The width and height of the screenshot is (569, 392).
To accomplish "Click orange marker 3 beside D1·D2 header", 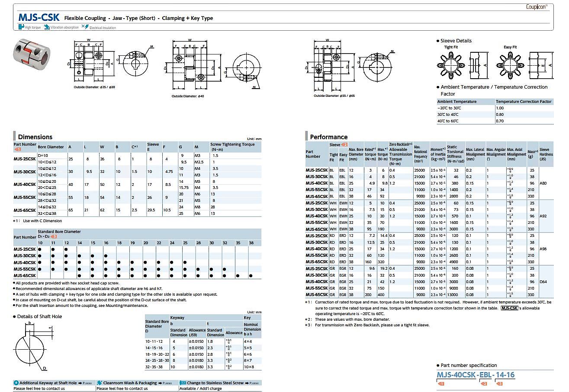I will click(x=54, y=237).
